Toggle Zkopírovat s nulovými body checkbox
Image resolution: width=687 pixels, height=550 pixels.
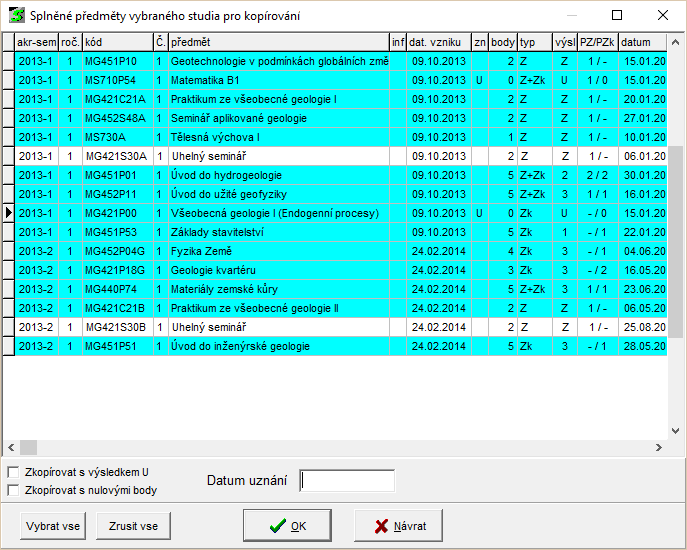click(x=13, y=490)
